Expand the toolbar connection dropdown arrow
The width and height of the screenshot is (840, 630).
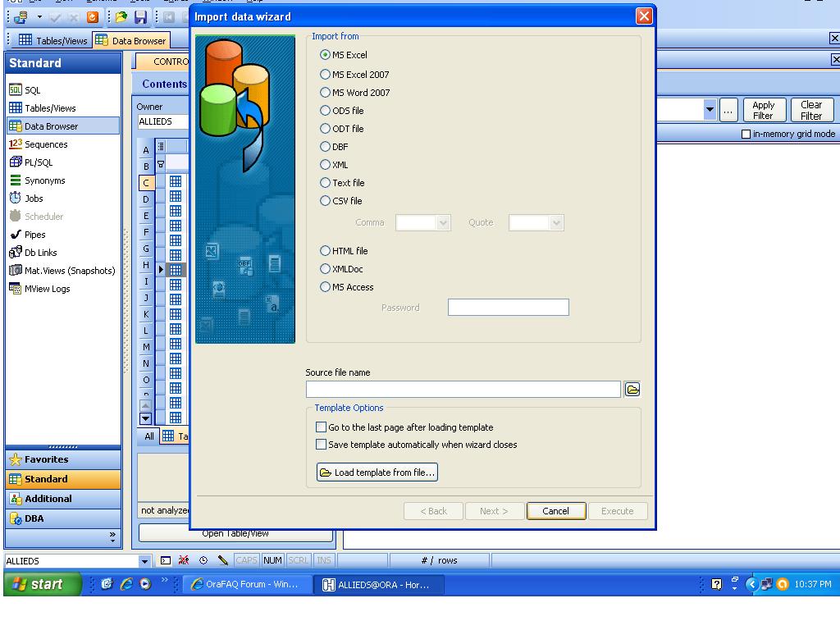[x=39, y=17]
